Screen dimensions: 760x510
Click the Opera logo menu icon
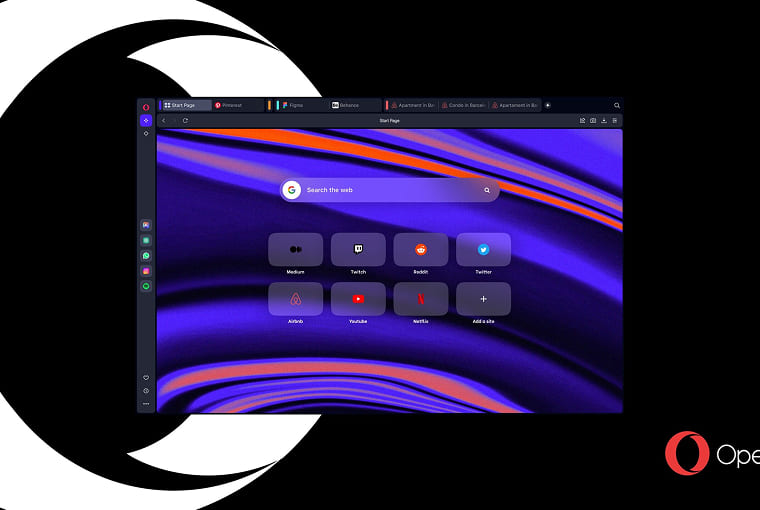pos(146,106)
